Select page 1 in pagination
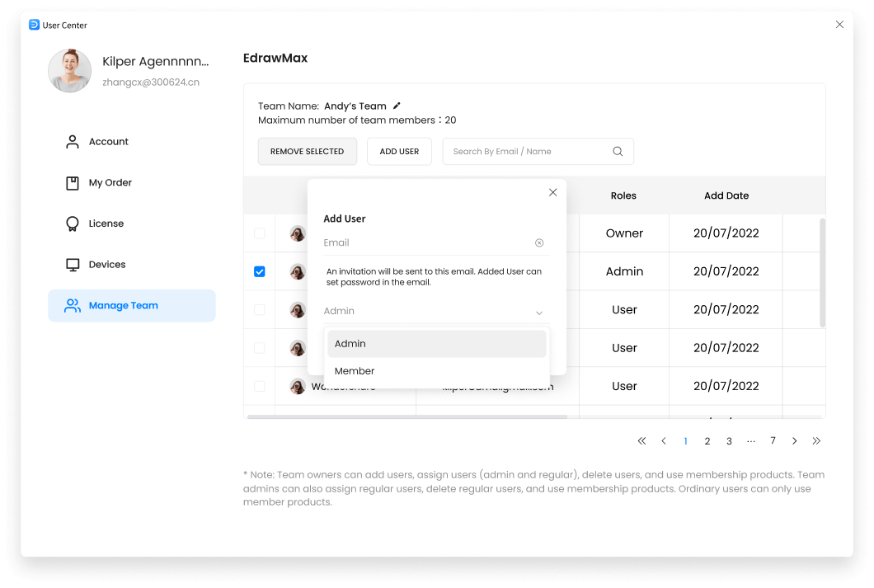The height and width of the screenshot is (588, 874). 685,441
